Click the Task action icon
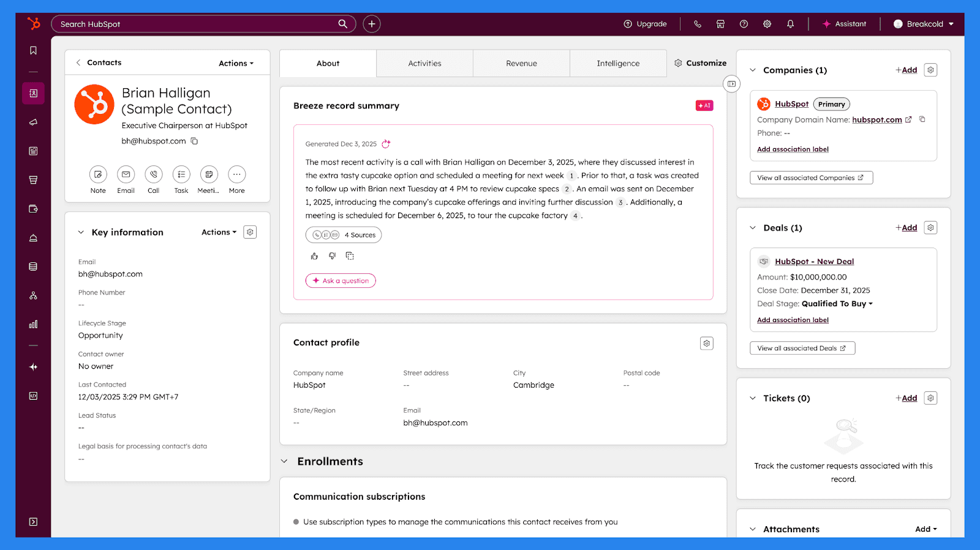Viewport: 980px width, 550px height. tap(181, 175)
